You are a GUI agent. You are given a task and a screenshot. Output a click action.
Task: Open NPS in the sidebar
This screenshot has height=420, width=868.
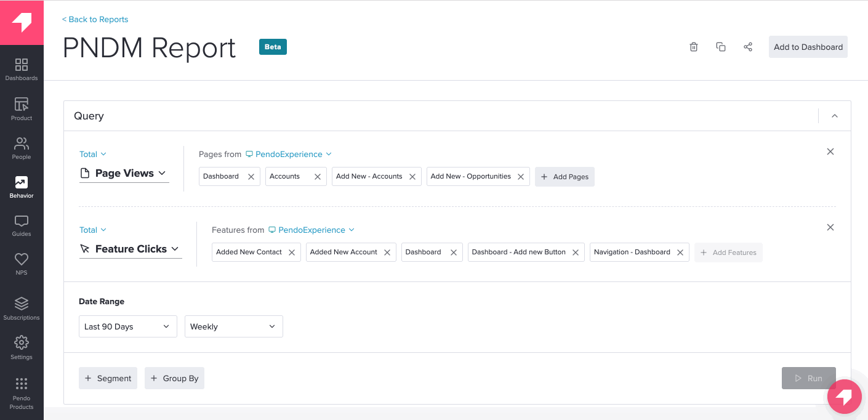pyautogui.click(x=22, y=264)
